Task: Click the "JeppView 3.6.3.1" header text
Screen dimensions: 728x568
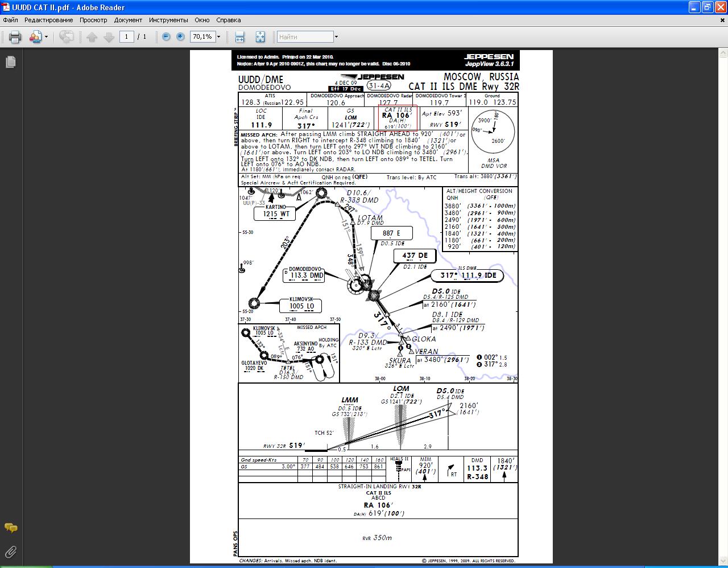Action: pos(489,64)
